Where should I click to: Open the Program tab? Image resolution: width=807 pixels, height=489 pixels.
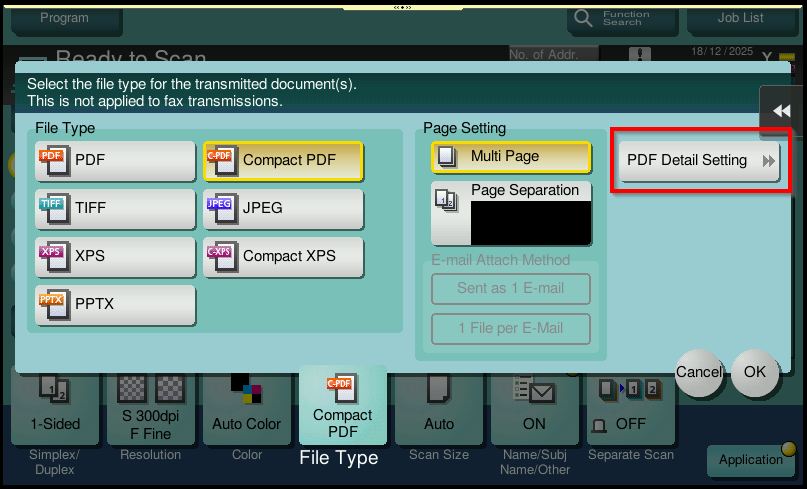pyautogui.click(x=64, y=18)
